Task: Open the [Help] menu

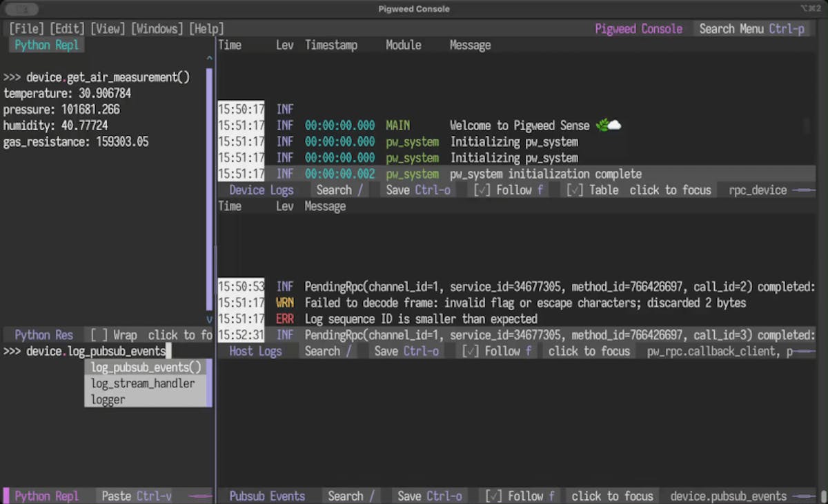Action: tap(207, 29)
